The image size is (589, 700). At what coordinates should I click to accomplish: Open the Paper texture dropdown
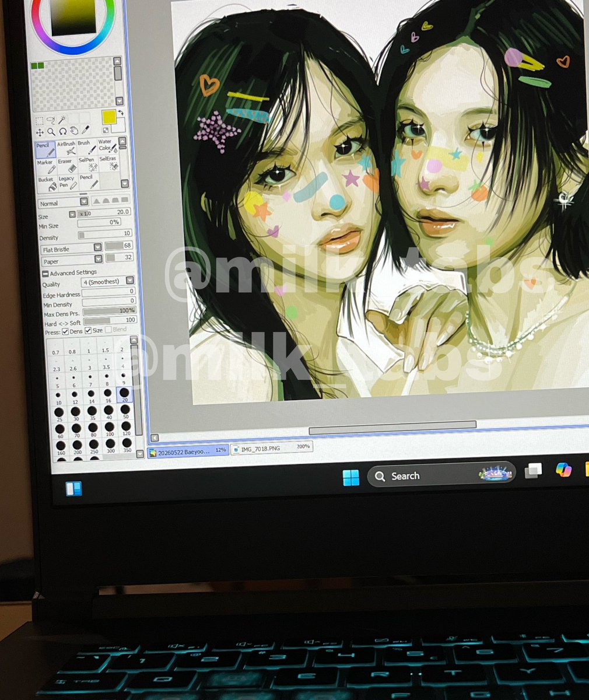pyautogui.click(x=72, y=260)
